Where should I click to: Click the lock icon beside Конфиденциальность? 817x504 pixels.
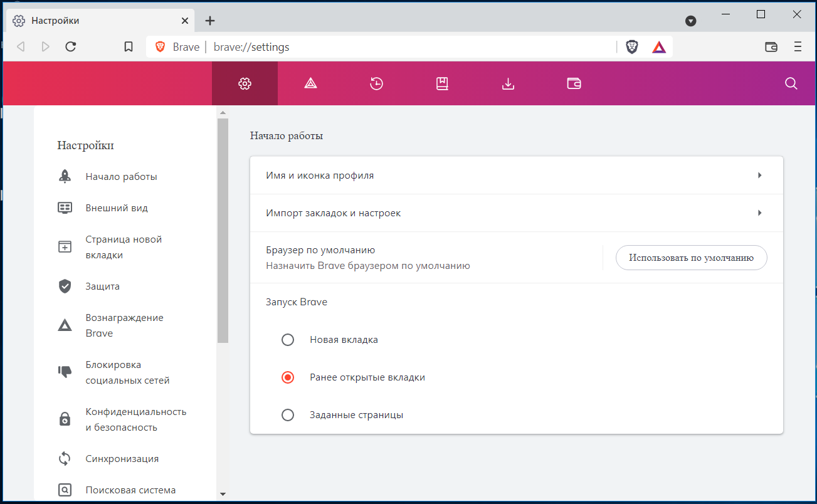(65, 419)
